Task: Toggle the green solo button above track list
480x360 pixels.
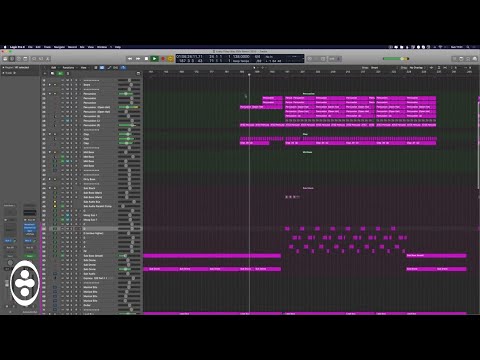Action: (x=60, y=73)
